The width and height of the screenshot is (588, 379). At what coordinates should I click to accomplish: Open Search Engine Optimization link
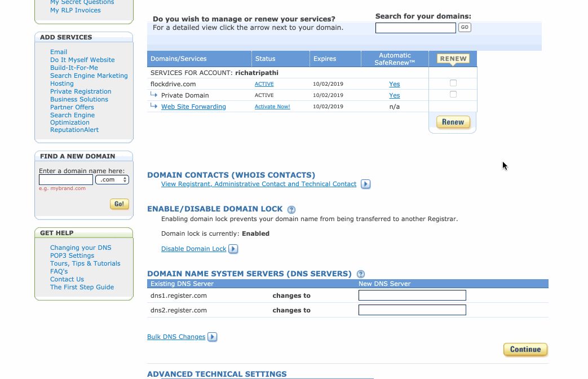pos(72,118)
